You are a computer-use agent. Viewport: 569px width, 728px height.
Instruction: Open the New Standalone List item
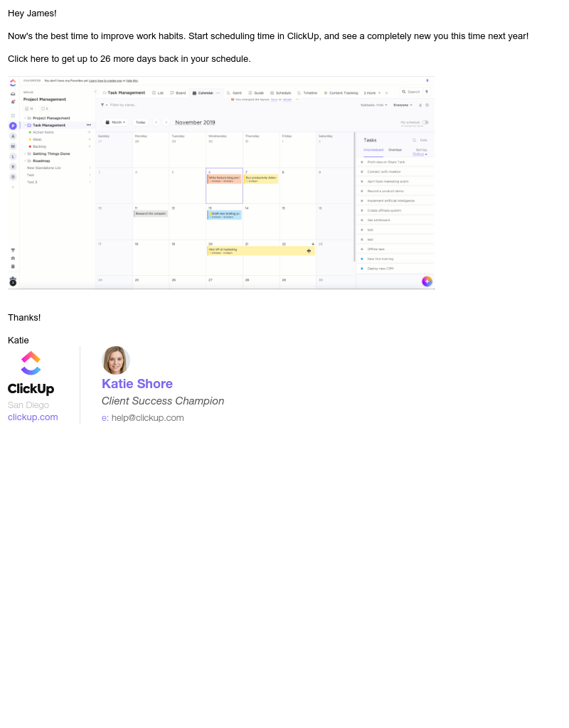pos(43,168)
